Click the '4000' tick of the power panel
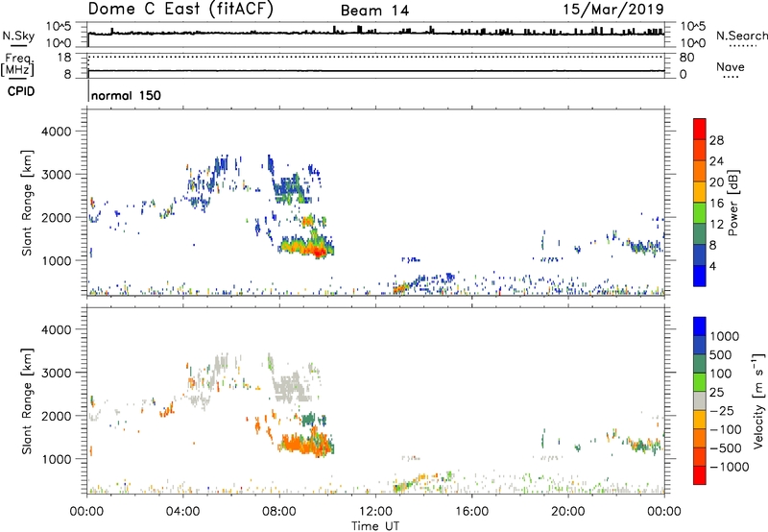The height and width of the screenshot is (532, 768). click(x=56, y=132)
